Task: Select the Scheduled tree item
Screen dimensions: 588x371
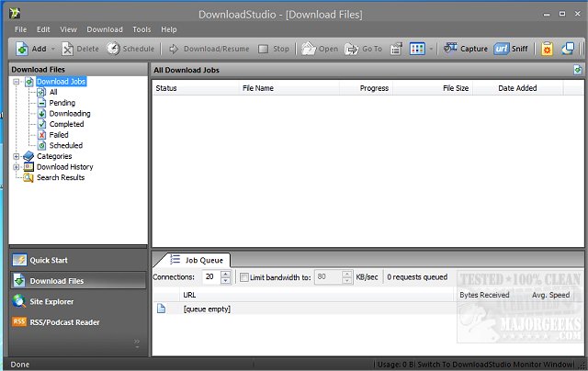Action: 66,145
